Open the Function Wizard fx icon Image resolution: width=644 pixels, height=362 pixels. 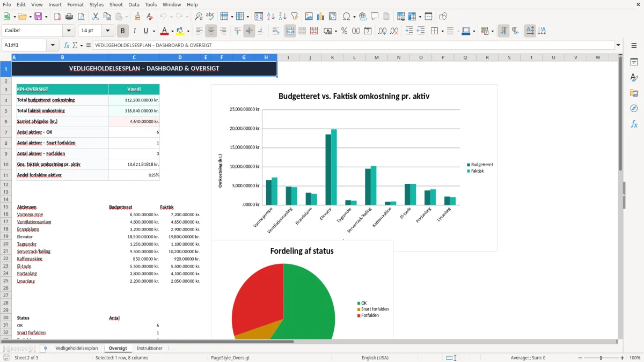(x=67, y=46)
